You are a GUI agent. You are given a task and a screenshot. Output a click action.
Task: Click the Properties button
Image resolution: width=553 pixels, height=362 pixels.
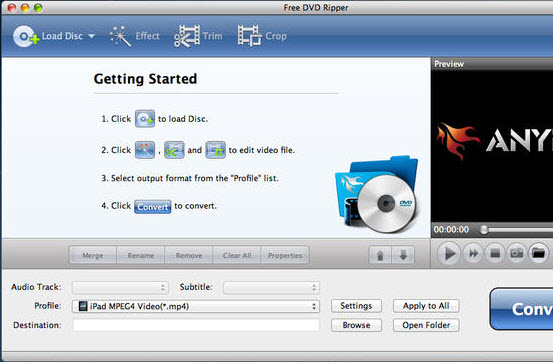tap(285, 255)
